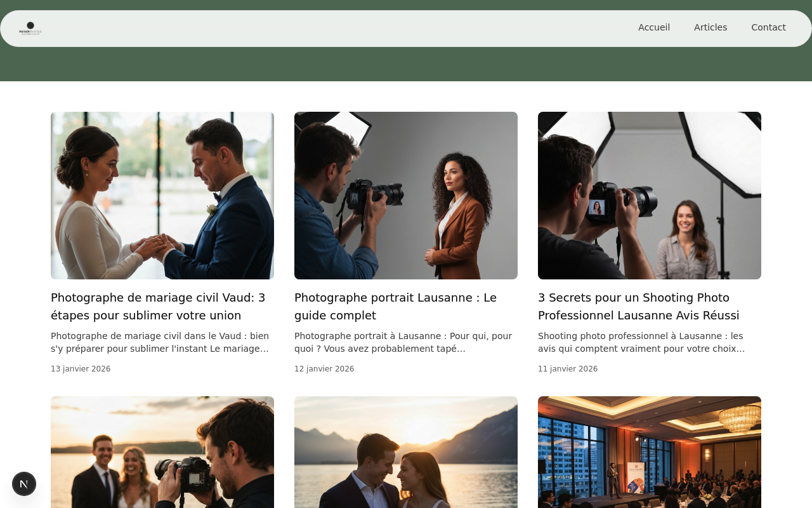Viewport: 812px width, 508px height.
Task: Click the portrait Lausanne studio photo thumbnail
Action: 406,196
